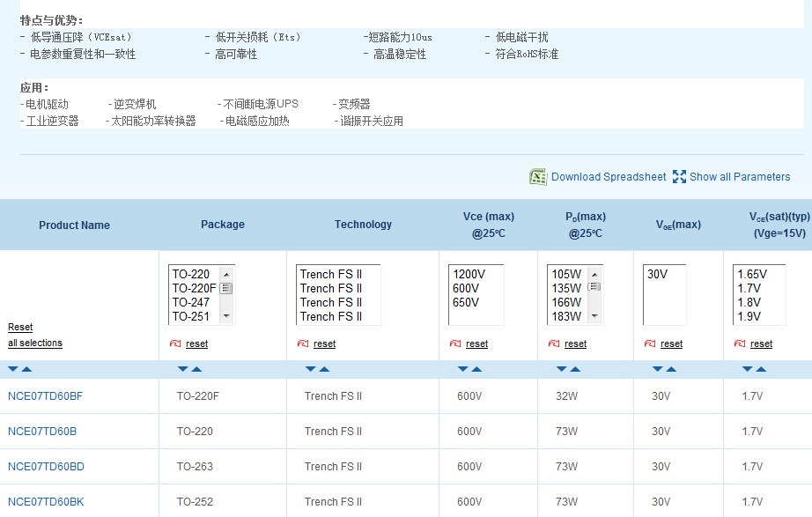The image size is (812, 517).
Task: Select 166W in the PD filter list
Action: tap(566, 302)
